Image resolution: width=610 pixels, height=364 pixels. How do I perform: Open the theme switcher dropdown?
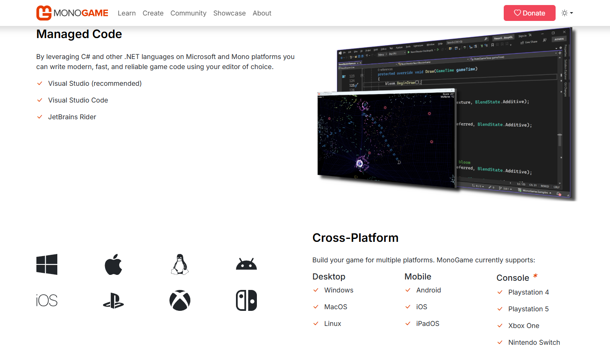(x=567, y=13)
